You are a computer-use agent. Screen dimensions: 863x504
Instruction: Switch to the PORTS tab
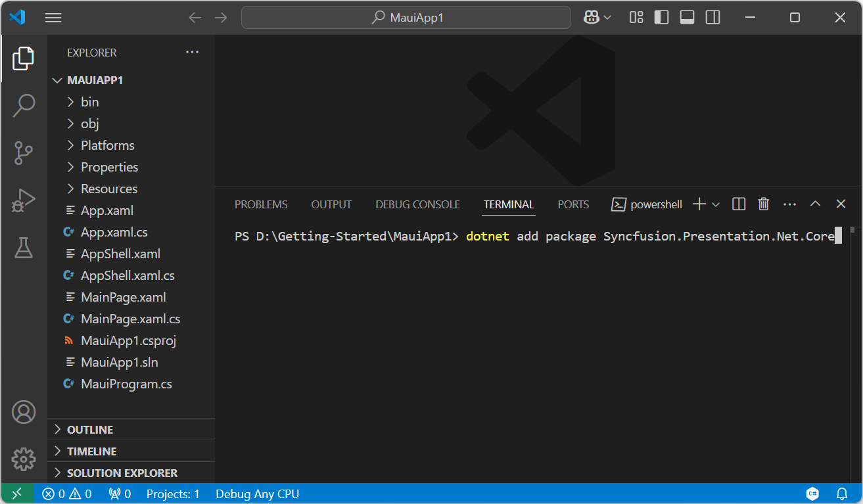pos(573,204)
